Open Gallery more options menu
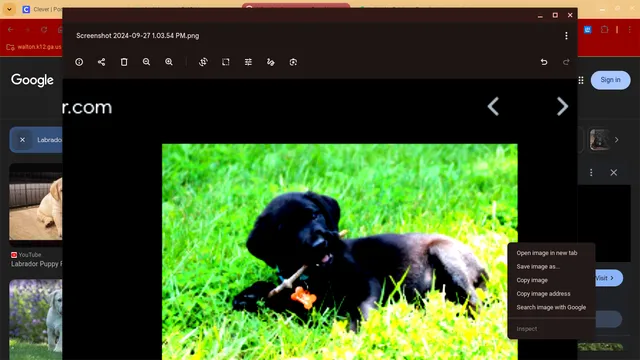The image size is (640, 360). [x=566, y=36]
